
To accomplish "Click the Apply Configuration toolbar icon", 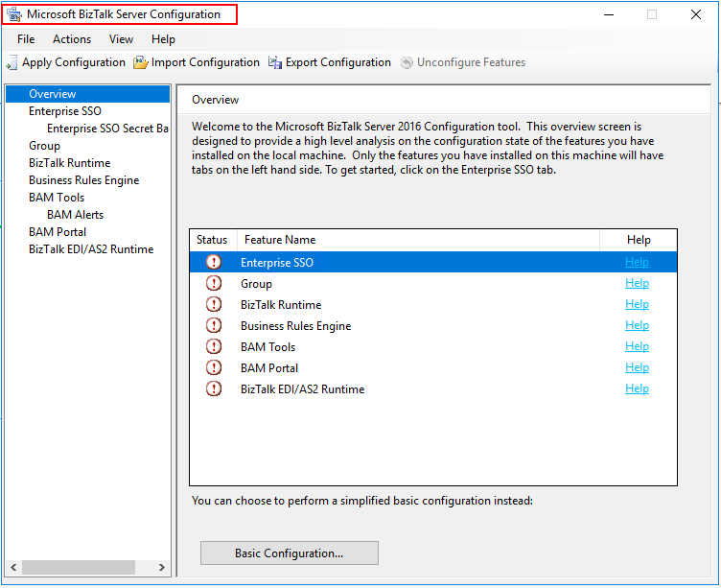I will [x=12, y=63].
